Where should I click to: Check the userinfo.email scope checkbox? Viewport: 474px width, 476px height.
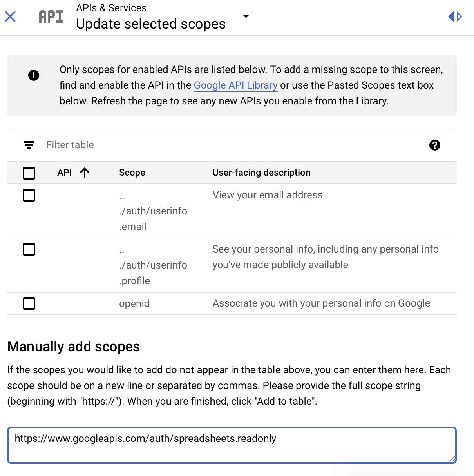[29, 195]
